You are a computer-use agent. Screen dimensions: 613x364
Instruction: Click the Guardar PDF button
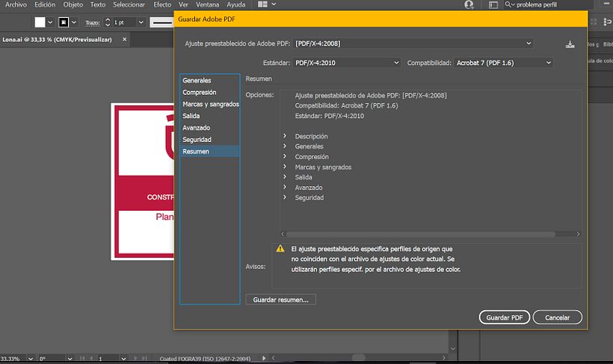point(505,318)
